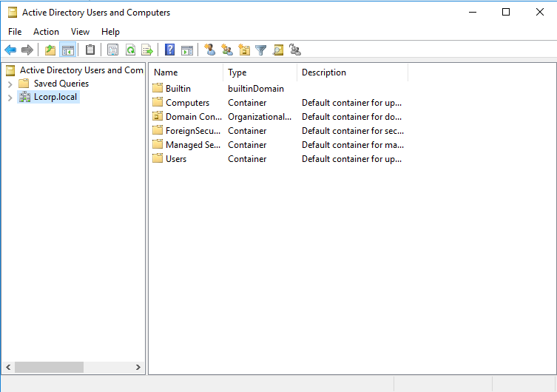The image size is (557, 392).
Task: Toggle Show/Hide Console Tree button
Action: [67, 50]
